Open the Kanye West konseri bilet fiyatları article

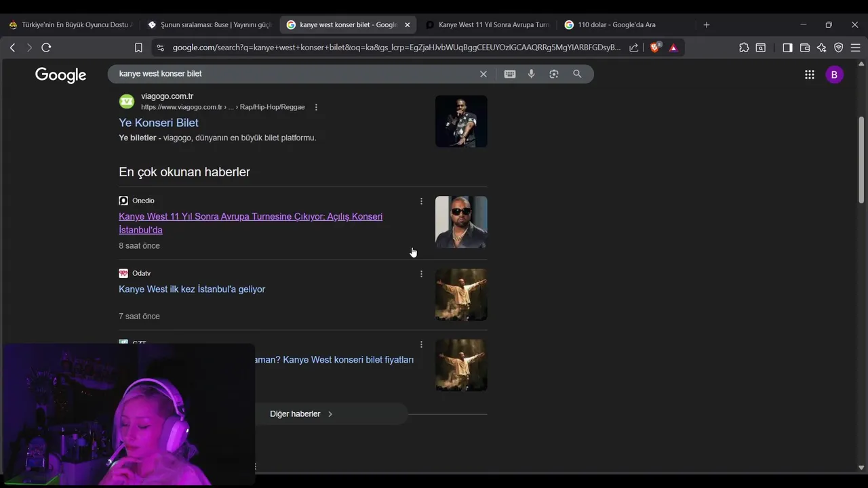point(334,360)
